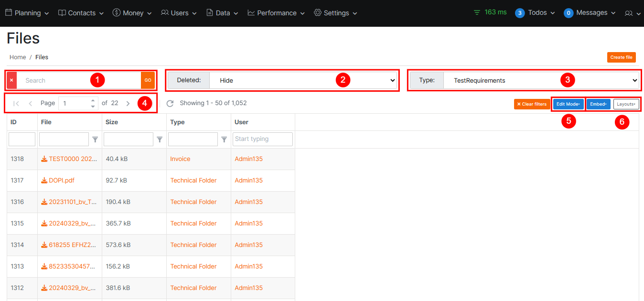The height and width of the screenshot is (301, 644).
Task: Open the Edit Mode dropdown
Action: pos(568,104)
